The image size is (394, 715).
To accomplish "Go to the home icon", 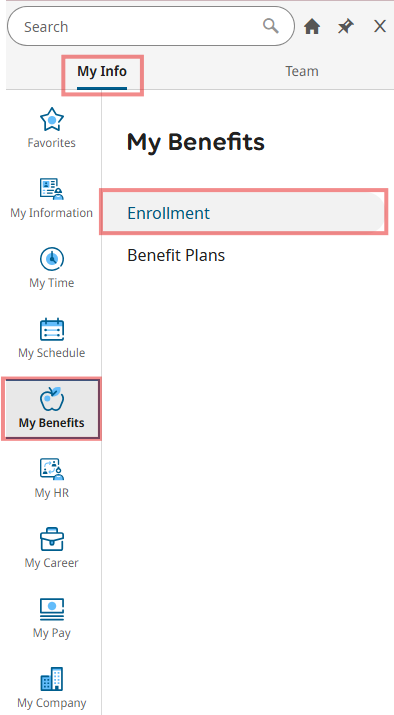I will [x=312, y=26].
